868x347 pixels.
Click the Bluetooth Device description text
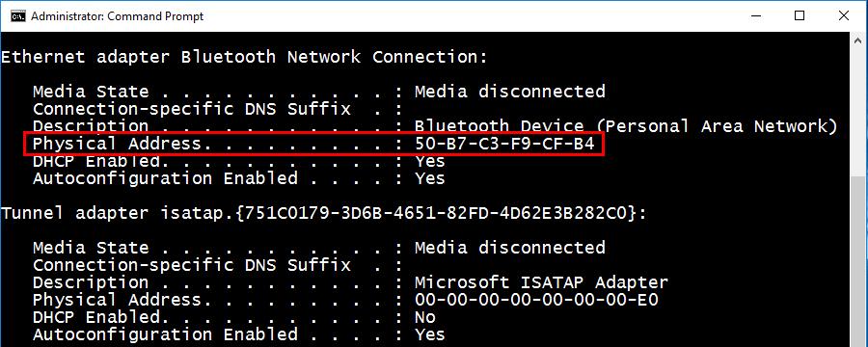click(626, 126)
